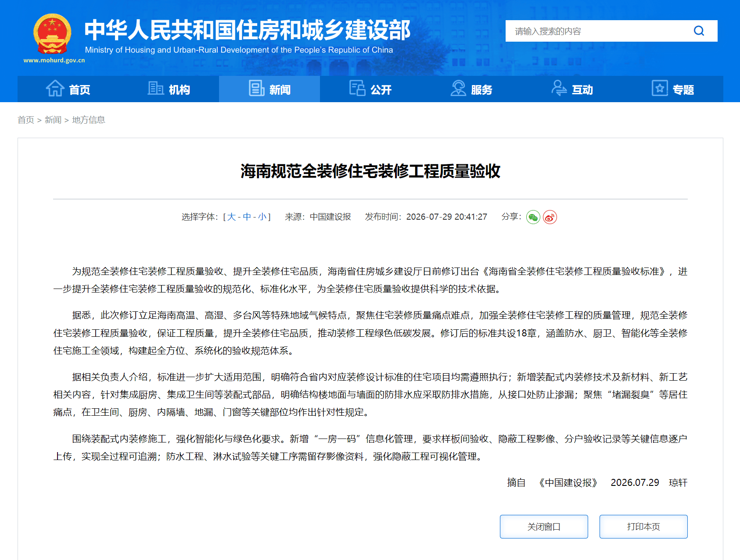Click the publish time 2026-07-29 20:41:27

pos(447,217)
